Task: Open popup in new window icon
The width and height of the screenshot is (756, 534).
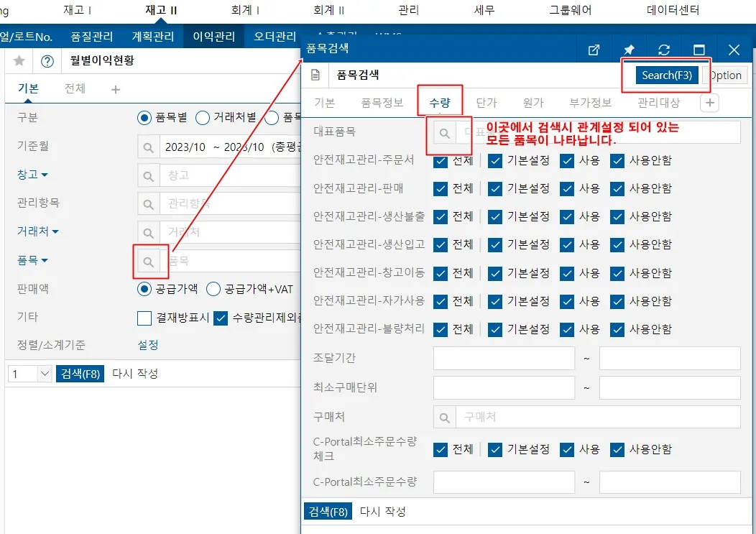Action: 594,50
